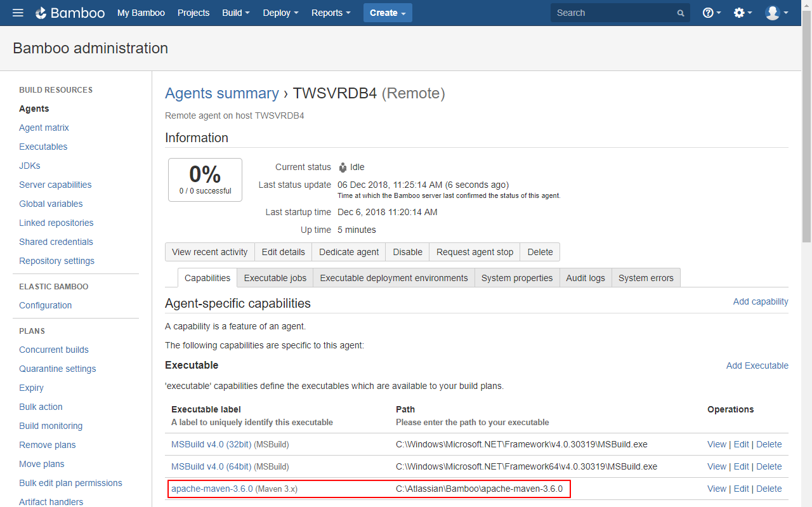Expand the Build dropdown menu
This screenshot has height=507, width=812.
pyautogui.click(x=236, y=13)
